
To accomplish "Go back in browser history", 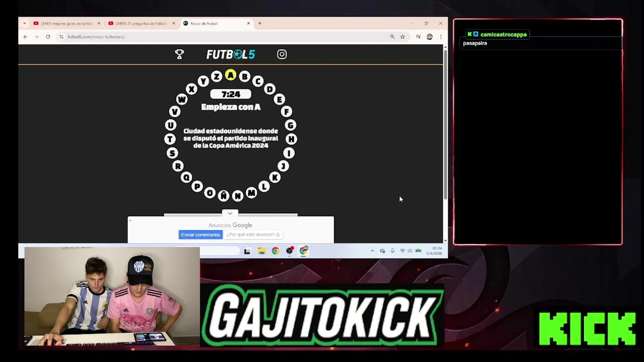I will point(25,37).
